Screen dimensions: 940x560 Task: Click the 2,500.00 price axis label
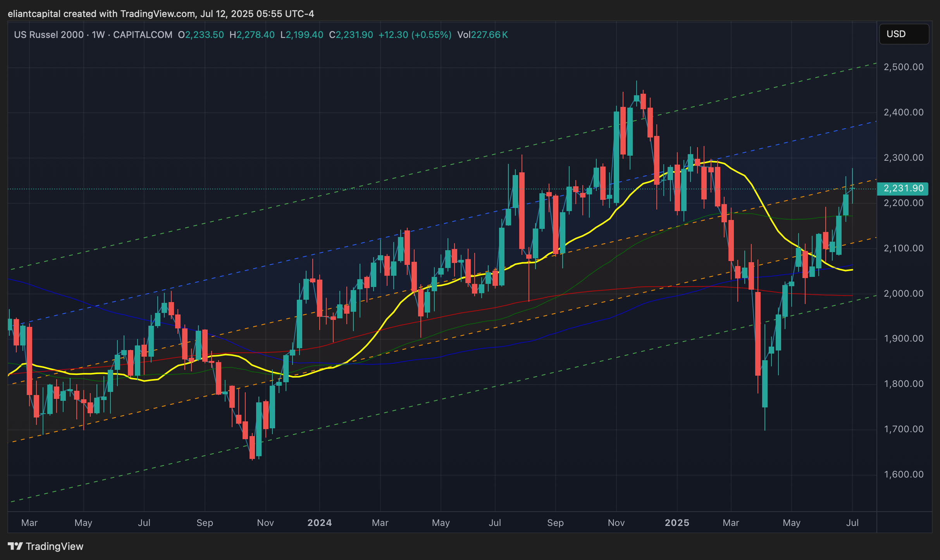pyautogui.click(x=904, y=67)
